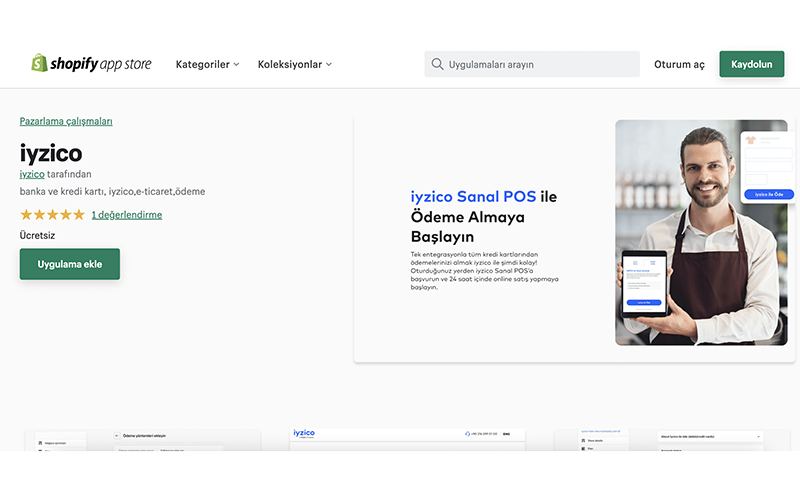Viewport: 800px width, 480px height.
Task: Open the 1 değerlendirme reviews link
Action: [127, 215]
